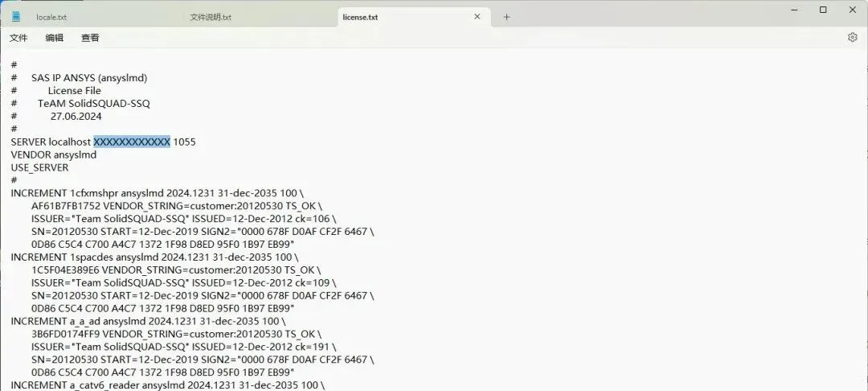Switch to the 文件说明.txt tab
Viewport: 868px width, 391px height.
(211, 17)
